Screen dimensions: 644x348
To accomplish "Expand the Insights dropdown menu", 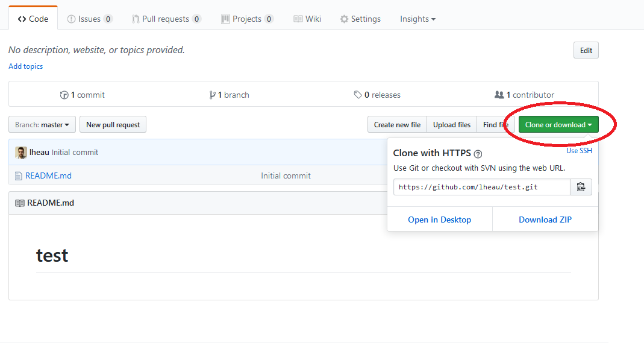I will 417,19.
